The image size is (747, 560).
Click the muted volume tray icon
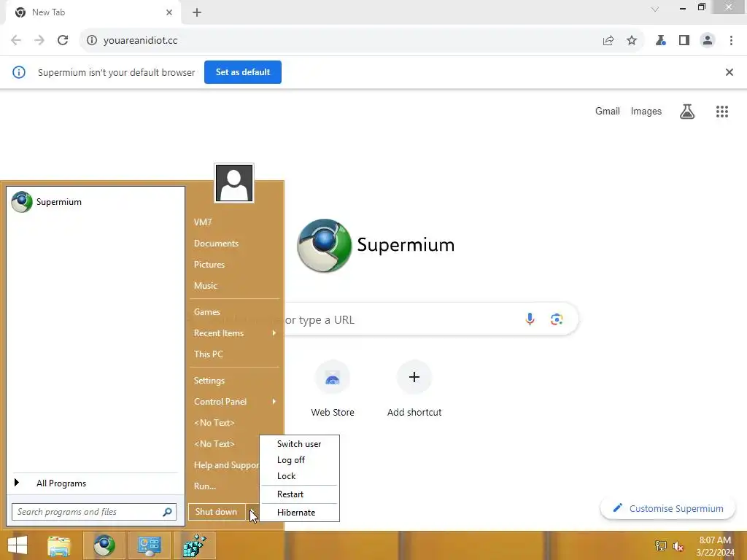coord(678,546)
